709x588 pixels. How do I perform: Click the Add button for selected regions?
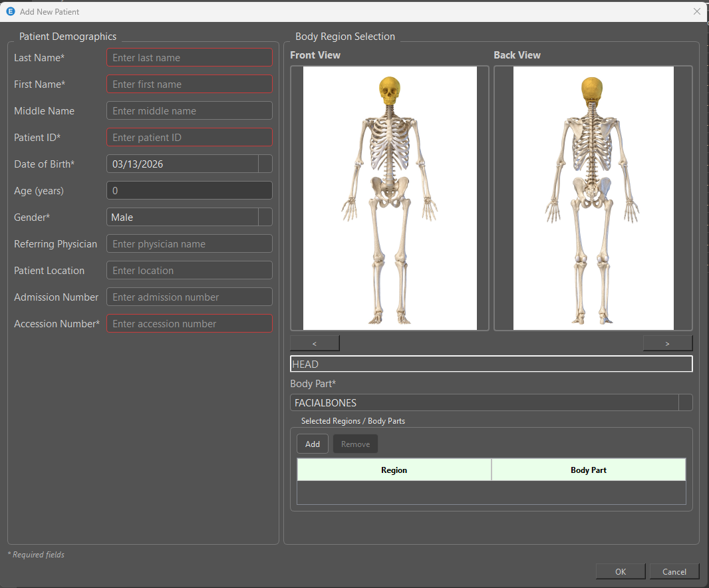(313, 444)
